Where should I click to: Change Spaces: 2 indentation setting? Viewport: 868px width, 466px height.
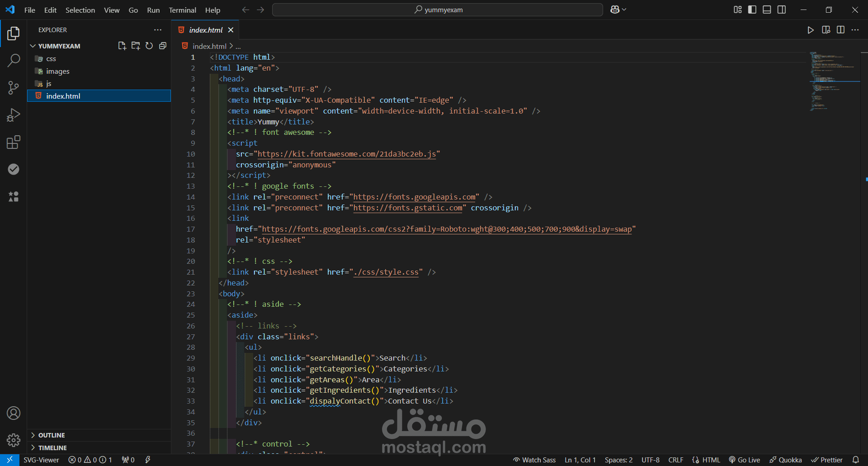pyautogui.click(x=618, y=460)
